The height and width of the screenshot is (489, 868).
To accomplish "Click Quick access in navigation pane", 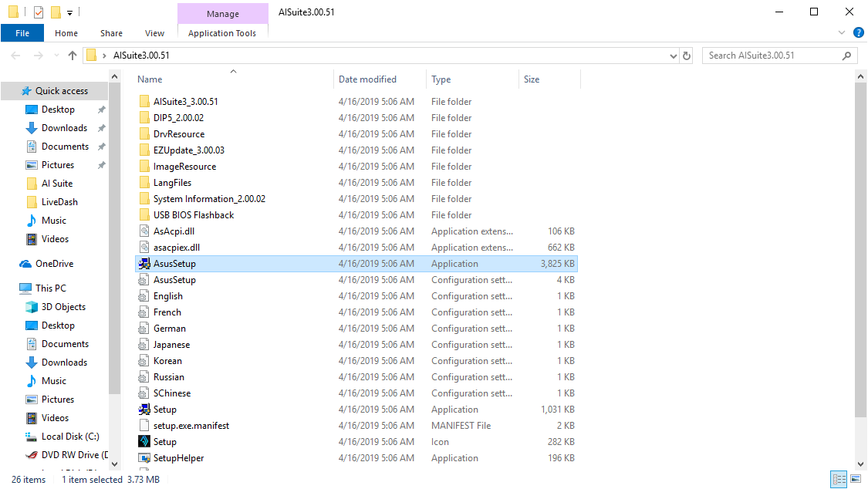I will tap(54, 91).
